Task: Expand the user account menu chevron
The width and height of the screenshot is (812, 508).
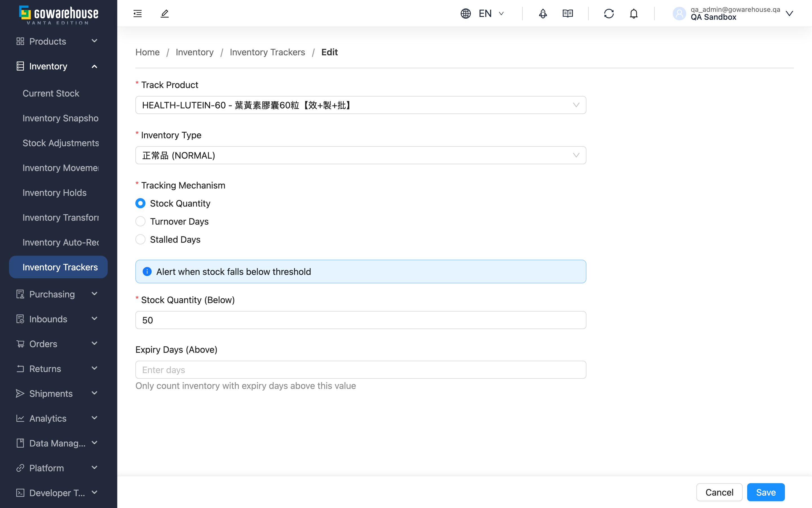Action: tap(789, 14)
